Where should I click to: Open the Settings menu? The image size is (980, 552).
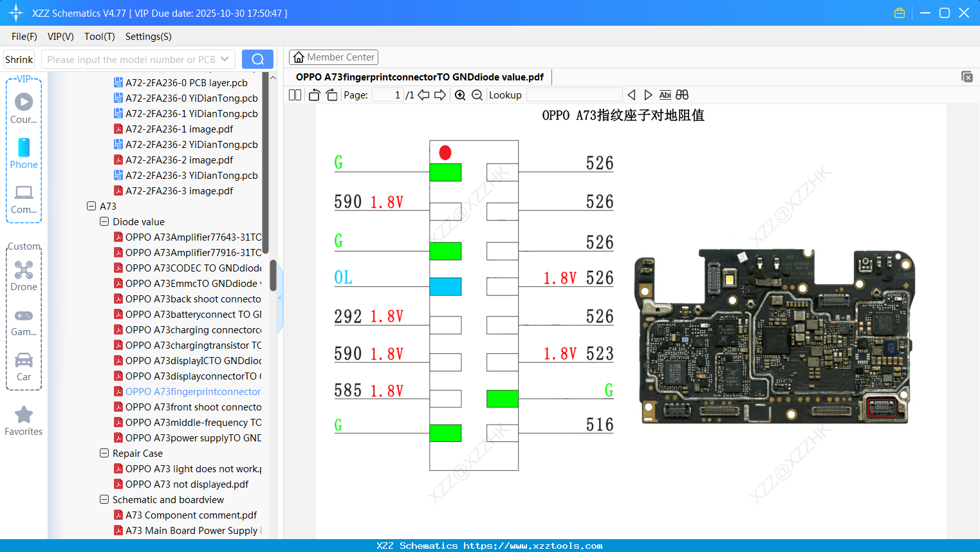148,37
